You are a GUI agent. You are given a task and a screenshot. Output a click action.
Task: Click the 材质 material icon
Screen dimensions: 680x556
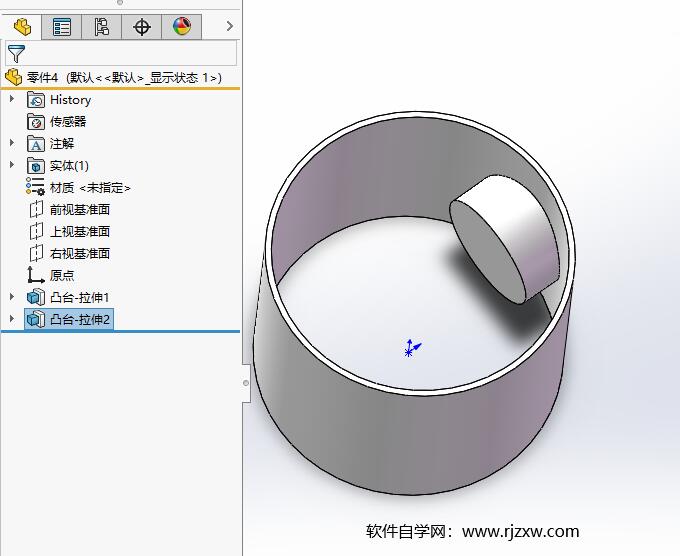(x=35, y=186)
